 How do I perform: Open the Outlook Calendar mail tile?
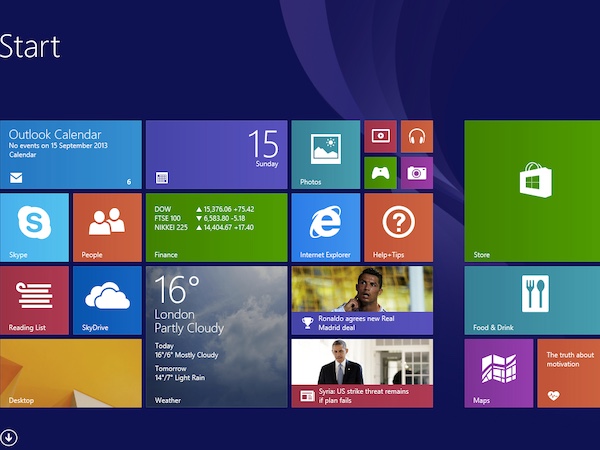pos(71,155)
